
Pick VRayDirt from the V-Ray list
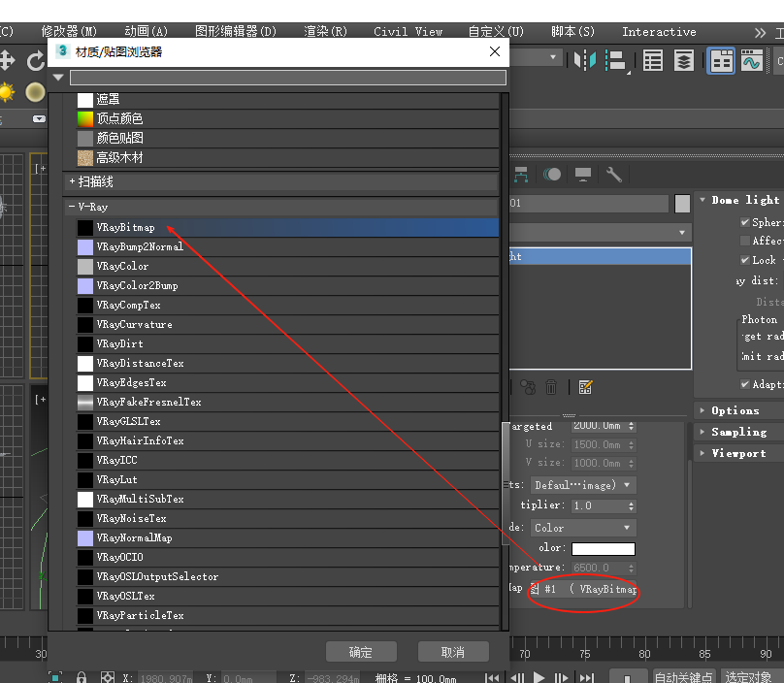click(287, 344)
